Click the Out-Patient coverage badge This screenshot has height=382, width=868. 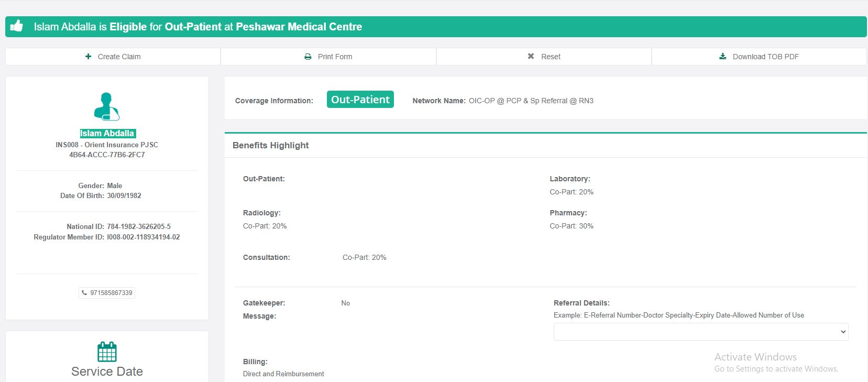pos(360,100)
